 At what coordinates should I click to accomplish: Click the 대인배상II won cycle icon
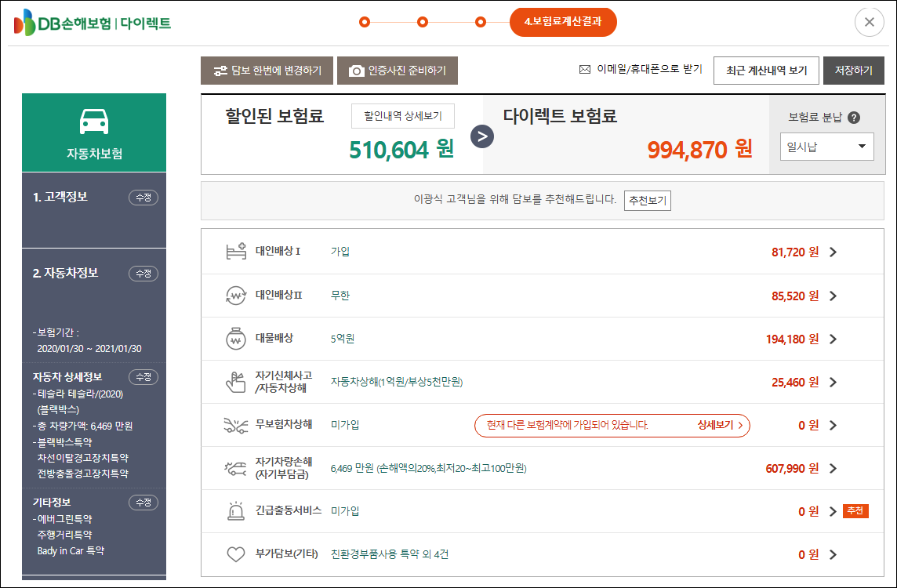(236, 295)
